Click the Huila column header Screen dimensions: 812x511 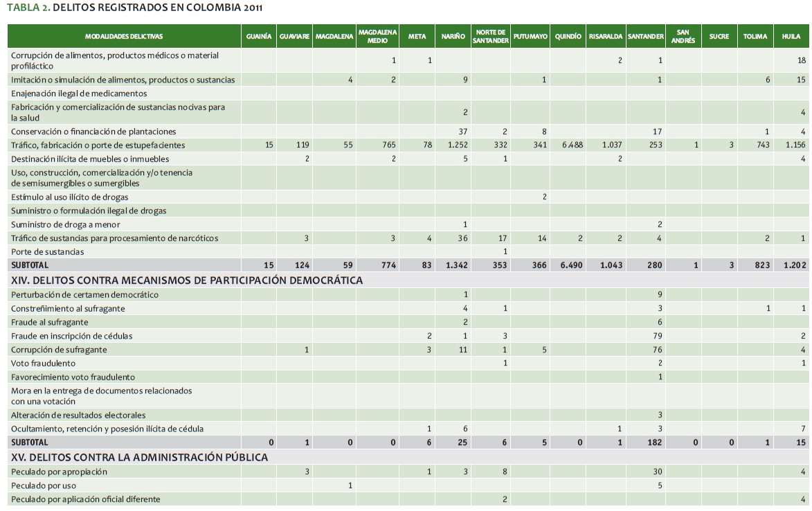790,36
